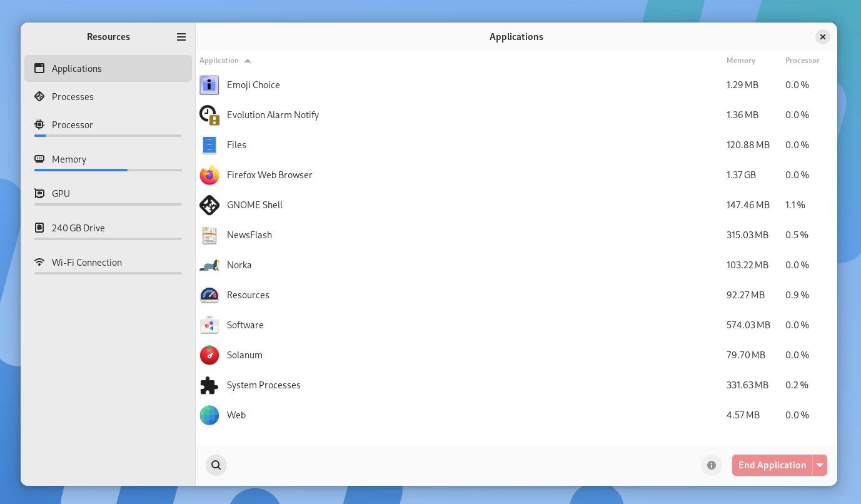The width and height of the screenshot is (861, 504).
Task: Open the hamburger menu
Action: point(181,37)
